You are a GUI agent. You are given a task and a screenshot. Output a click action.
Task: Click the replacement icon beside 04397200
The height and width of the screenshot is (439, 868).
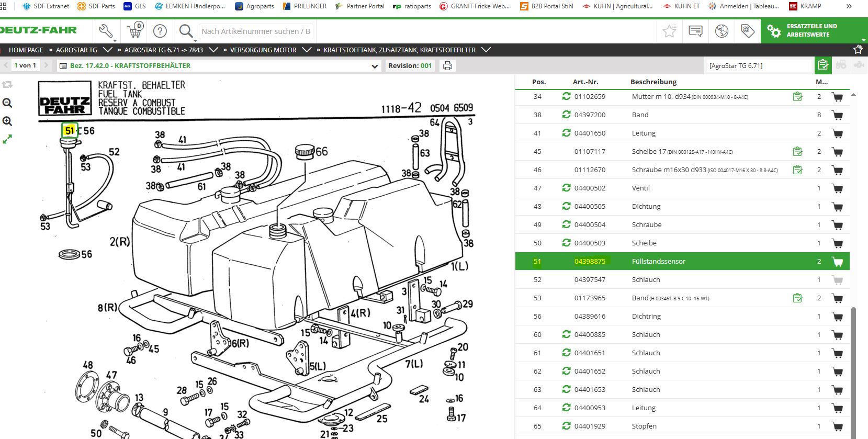tap(566, 115)
